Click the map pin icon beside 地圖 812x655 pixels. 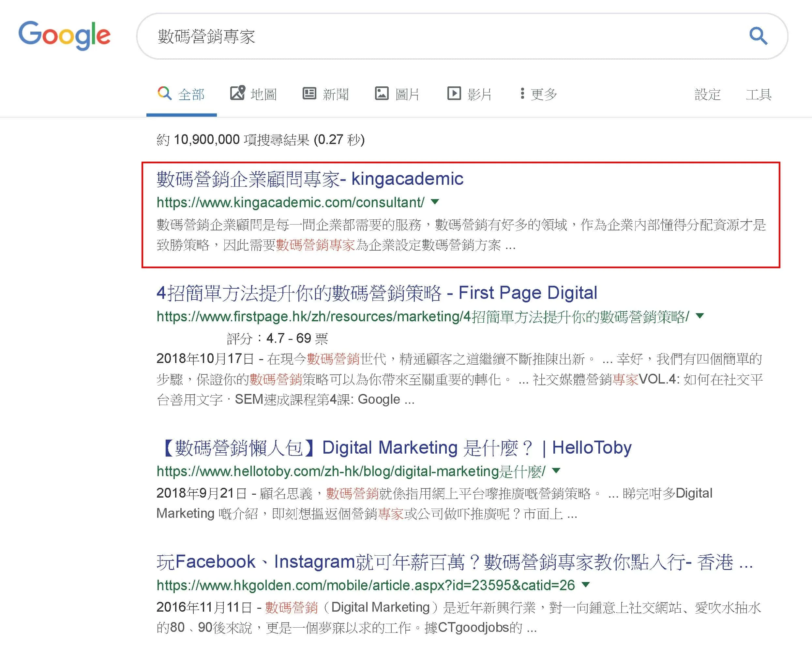[237, 93]
